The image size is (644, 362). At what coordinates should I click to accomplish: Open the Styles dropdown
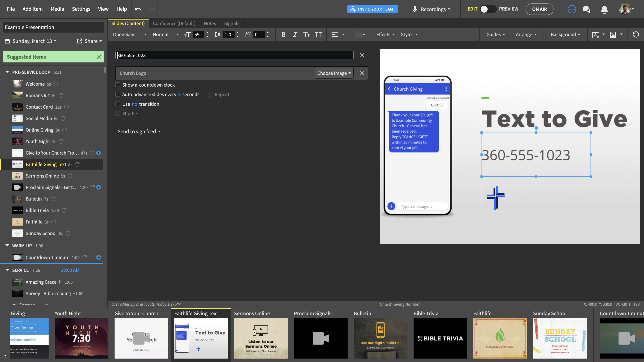point(409,34)
